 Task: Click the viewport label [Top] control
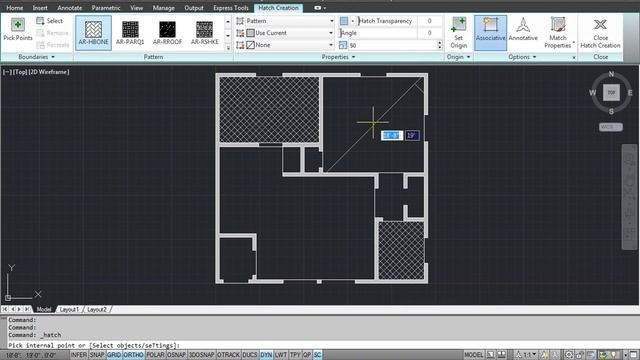click(20, 72)
